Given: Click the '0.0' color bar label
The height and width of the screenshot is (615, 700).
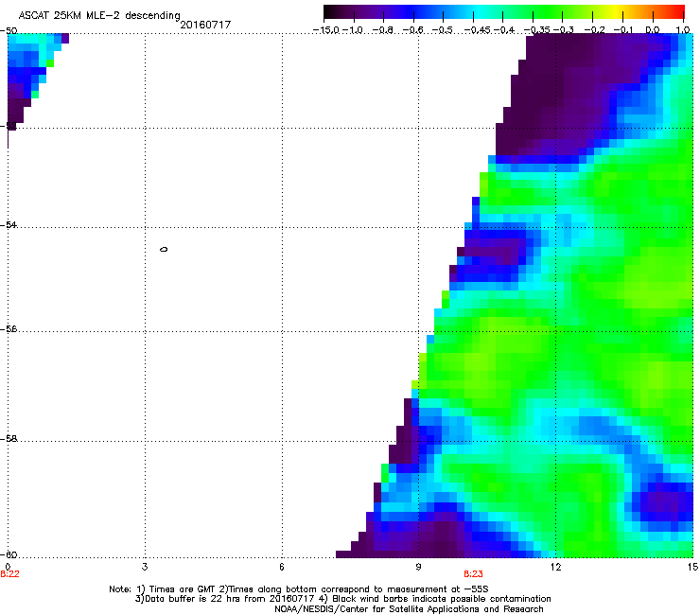Looking at the screenshot, I should pos(653,30).
